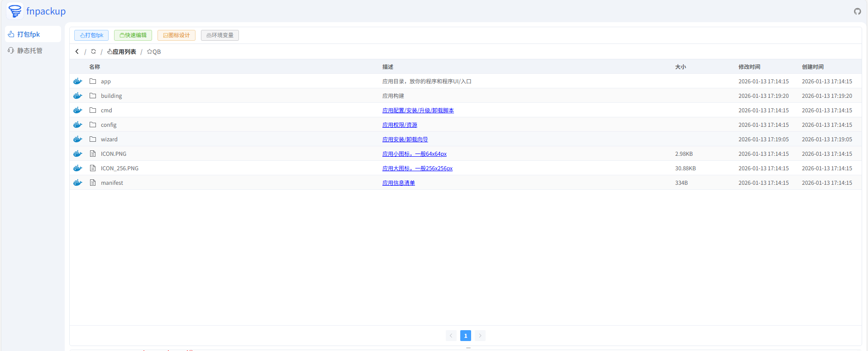The image size is (868, 351).
Task: Click the docker icon in the building row
Action: coord(78,96)
